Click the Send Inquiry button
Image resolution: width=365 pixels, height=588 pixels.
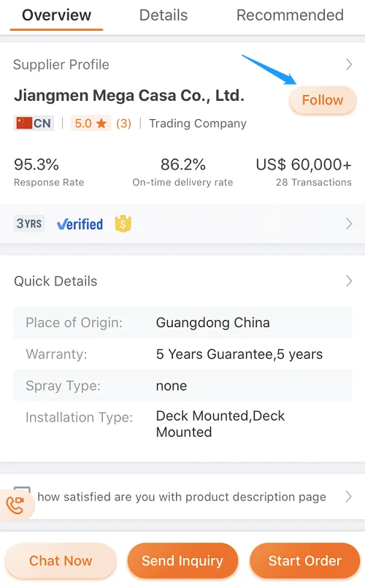182,561
